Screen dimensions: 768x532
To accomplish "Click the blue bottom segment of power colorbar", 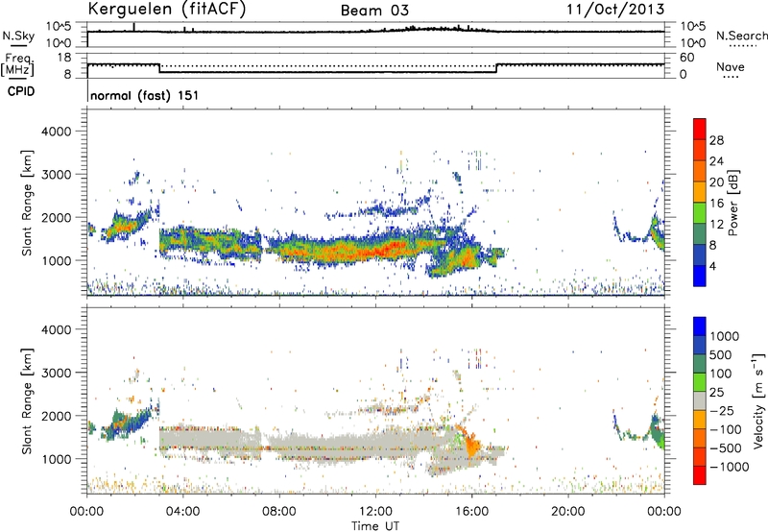I will point(700,276).
